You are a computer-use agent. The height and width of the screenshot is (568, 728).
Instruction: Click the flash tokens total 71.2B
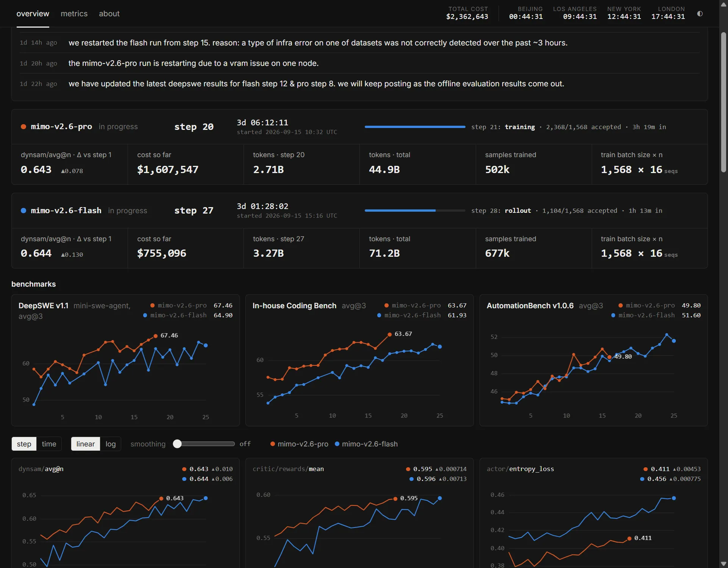tap(384, 253)
